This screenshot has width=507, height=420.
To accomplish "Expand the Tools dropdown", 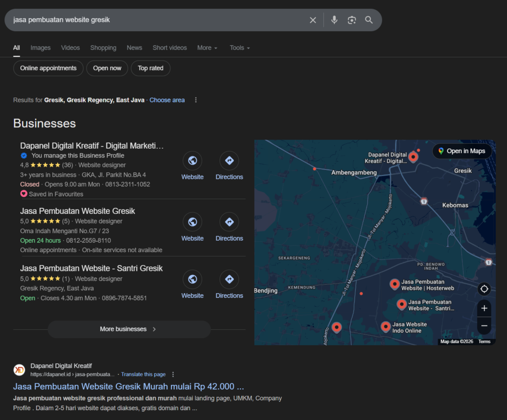I will click(x=240, y=48).
